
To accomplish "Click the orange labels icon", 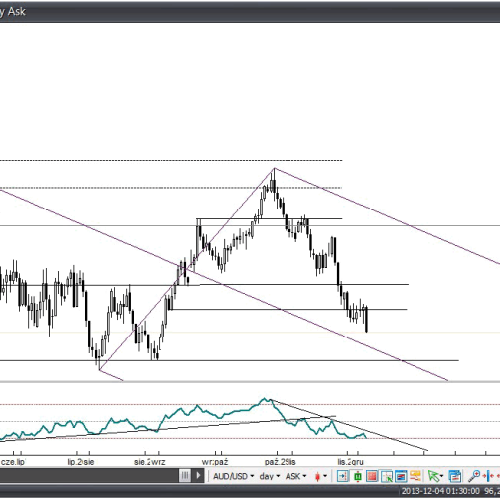I will point(415,476).
